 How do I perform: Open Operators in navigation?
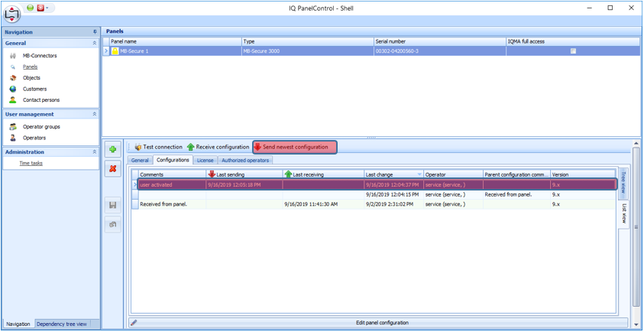coord(34,138)
